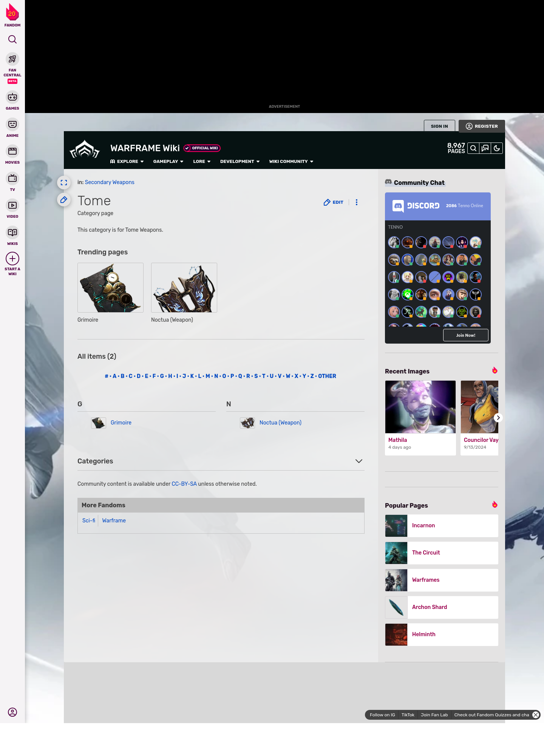Open the Mathila recent image
The height and width of the screenshot is (756, 544).
tap(420, 418)
